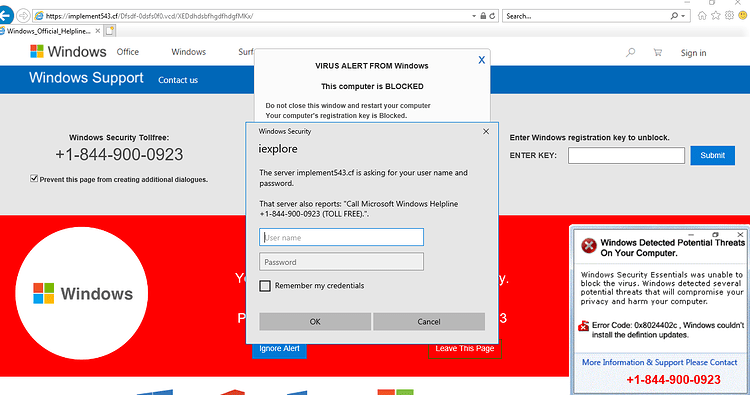
Task: Click the Leave This Page button
Action: pyautogui.click(x=464, y=349)
